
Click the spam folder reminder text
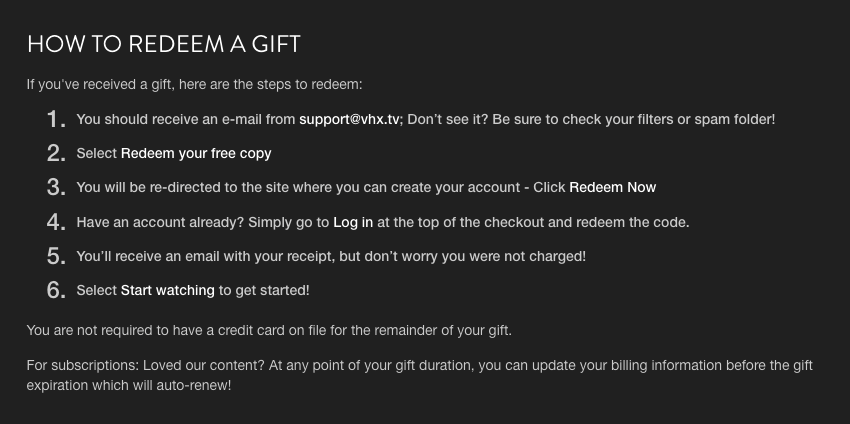591,119
